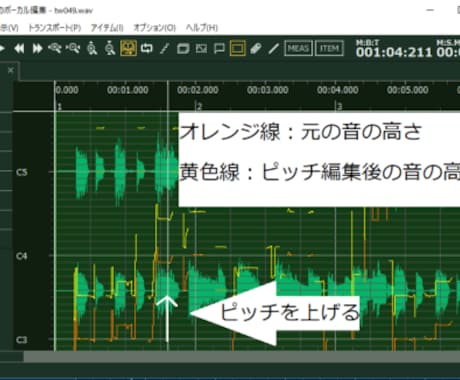Click the rewind transport button
The image size is (460, 380).
[19, 49]
